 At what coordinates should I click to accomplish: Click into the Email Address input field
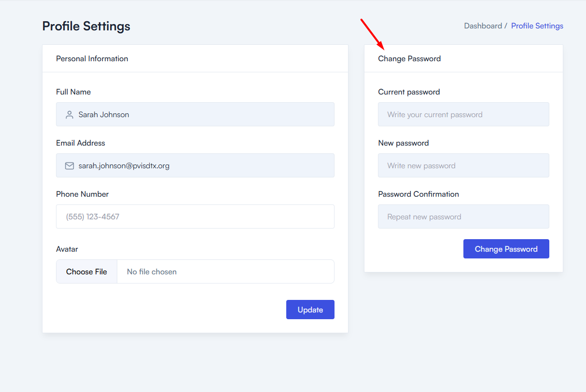click(x=203, y=166)
